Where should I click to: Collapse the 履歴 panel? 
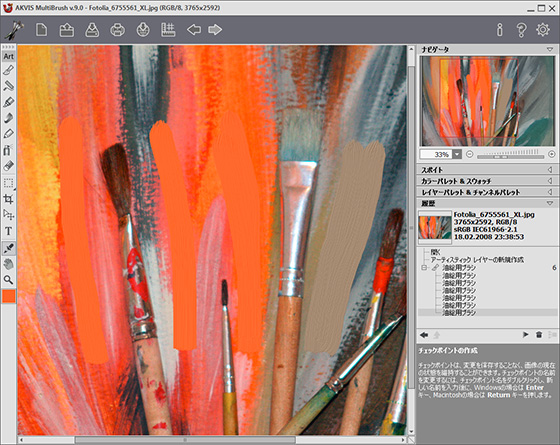[x=550, y=203]
